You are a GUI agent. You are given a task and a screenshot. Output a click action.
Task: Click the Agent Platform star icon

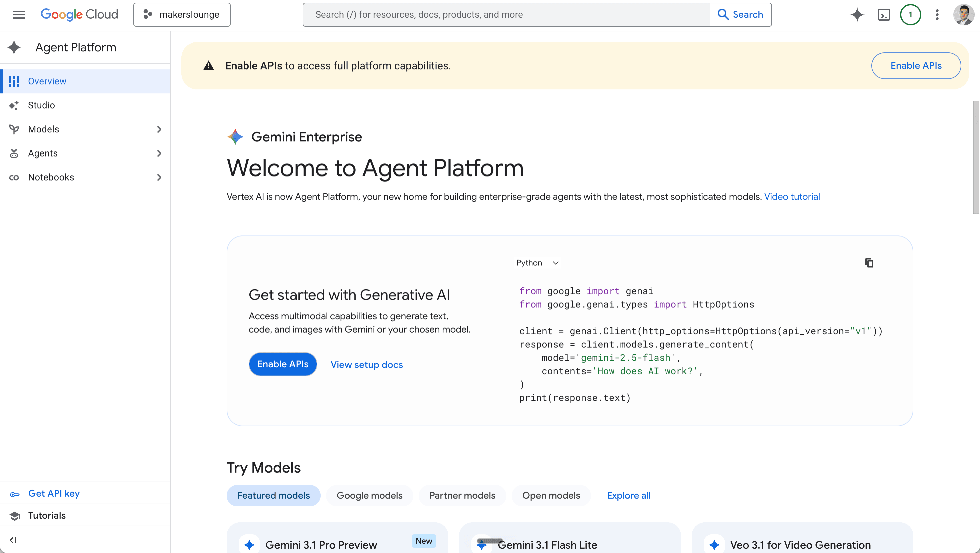tap(14, 47)
